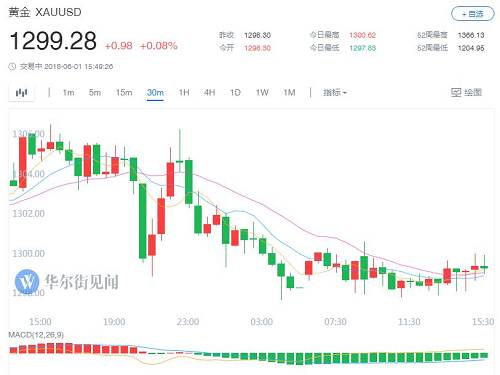The width and height of the screenshot is (500, 375).
Task: Click the candlestick chart type icon
Action: click(x=22, y=93)
